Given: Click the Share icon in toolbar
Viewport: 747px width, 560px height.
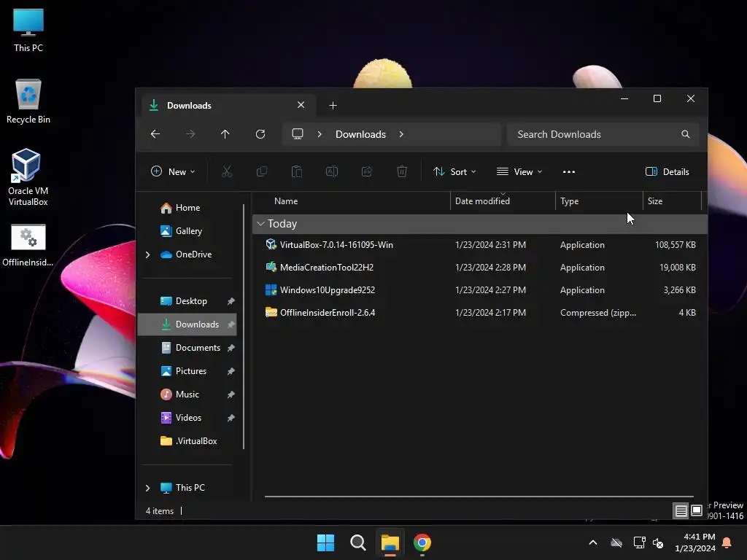Looking at the screenshot, I should 367,171.
